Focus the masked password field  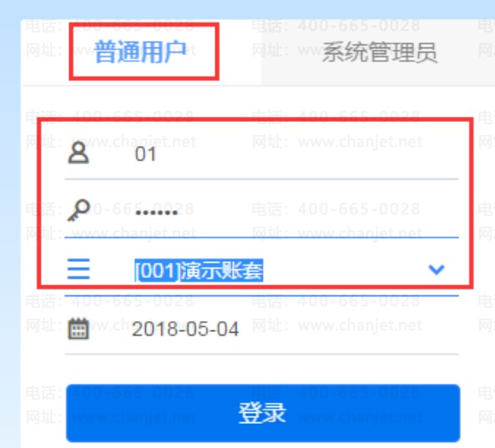pos(261,212)
